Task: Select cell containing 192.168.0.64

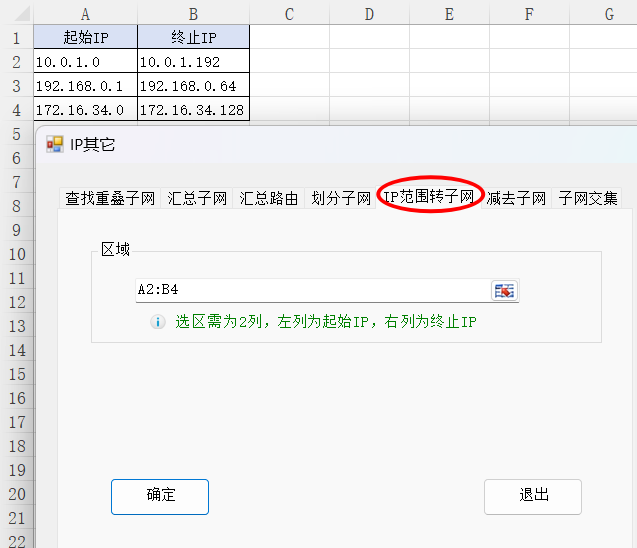Action: coord(193,85)
